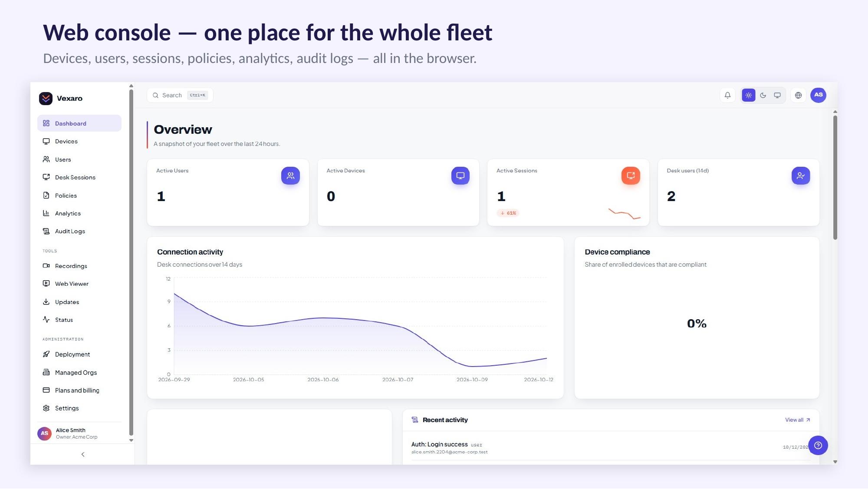Open Policies section
The width and height of the screenshot is (868, 489).
pyautogui.click(x=79, y=195)
